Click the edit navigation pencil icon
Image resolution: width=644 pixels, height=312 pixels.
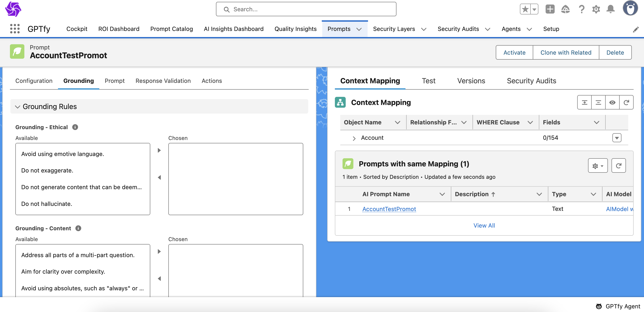tap(635, 30)
